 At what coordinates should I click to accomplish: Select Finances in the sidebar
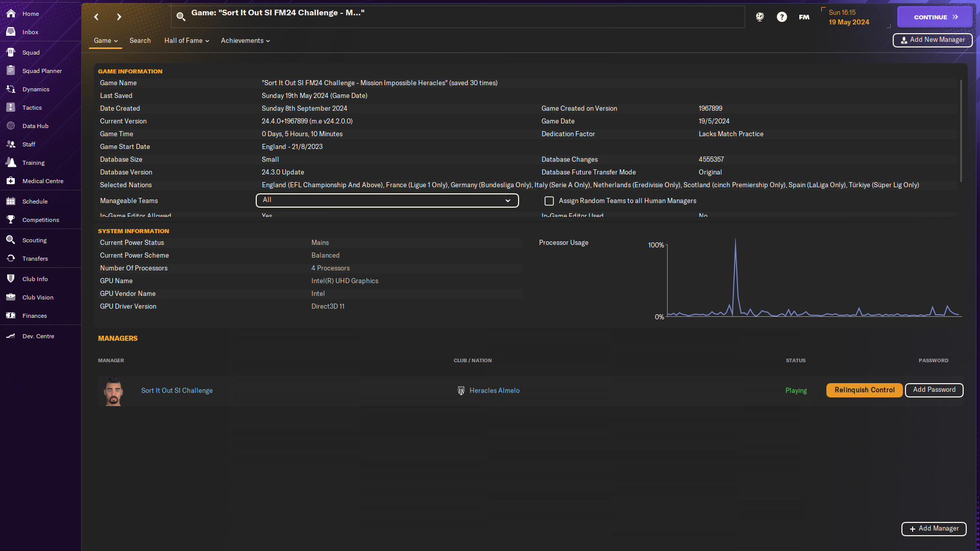point(41,316)
